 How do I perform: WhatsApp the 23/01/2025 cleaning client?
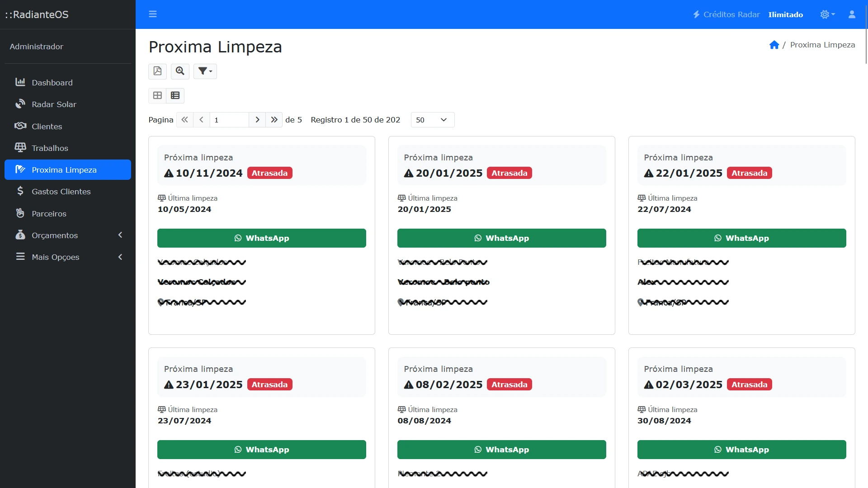[x=262, y=450]
